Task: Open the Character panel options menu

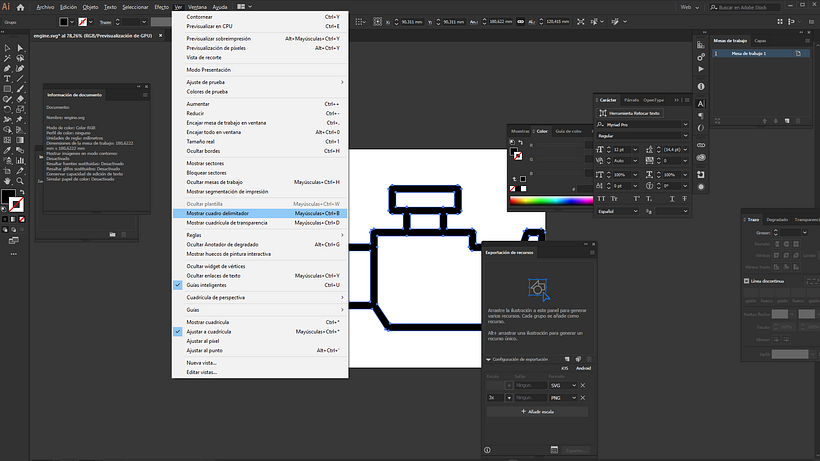Action: [x=686, y=100]
